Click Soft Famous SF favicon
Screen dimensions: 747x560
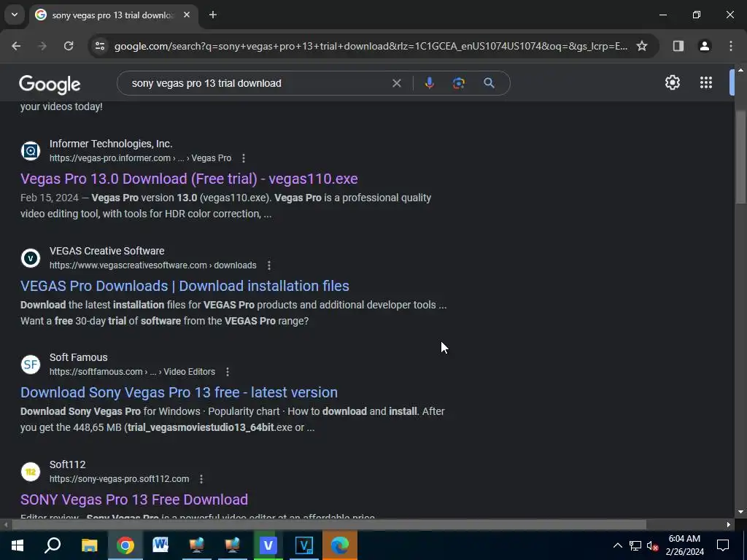(x=31, y=365)
